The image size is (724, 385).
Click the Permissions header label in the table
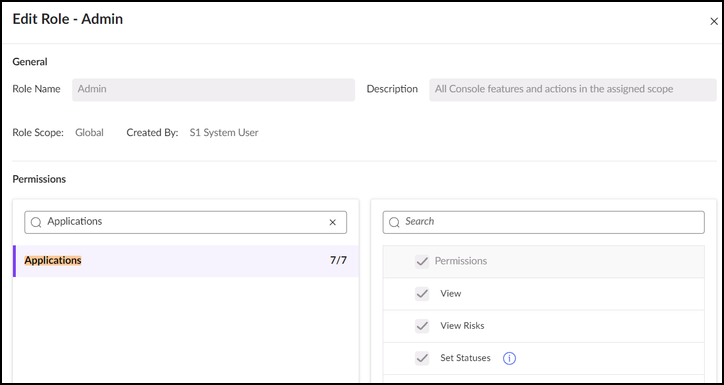461,261
